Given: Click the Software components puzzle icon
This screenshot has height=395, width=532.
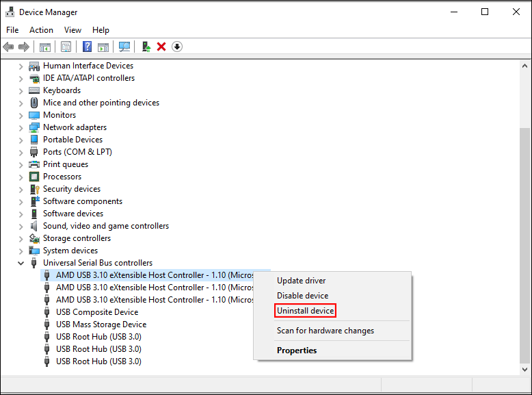Looking at the screenshot, I should point(35,201).
